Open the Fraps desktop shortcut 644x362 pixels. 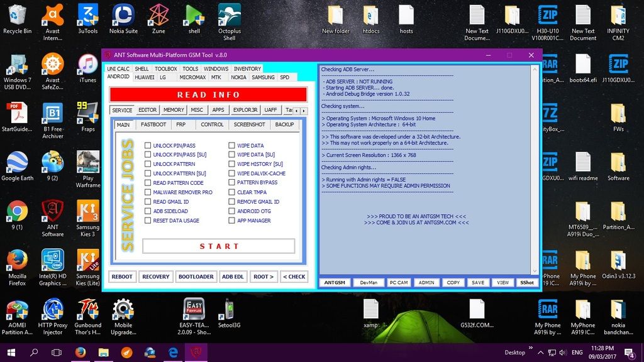click(88, 118)
